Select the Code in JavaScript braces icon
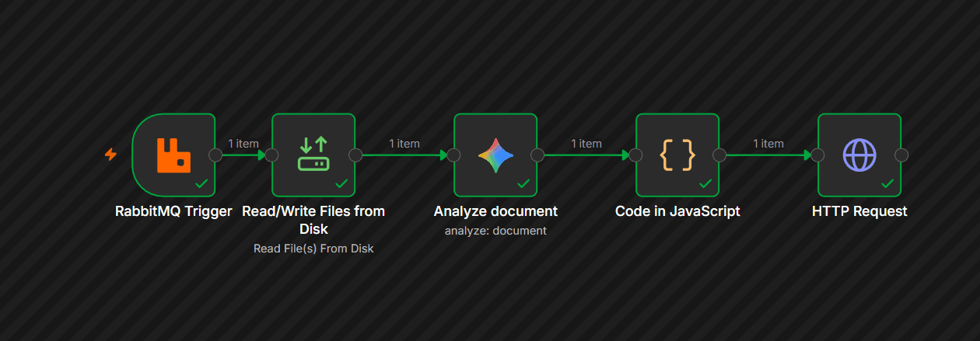Viewport: 980px width, 341px height. pos(677,155)
